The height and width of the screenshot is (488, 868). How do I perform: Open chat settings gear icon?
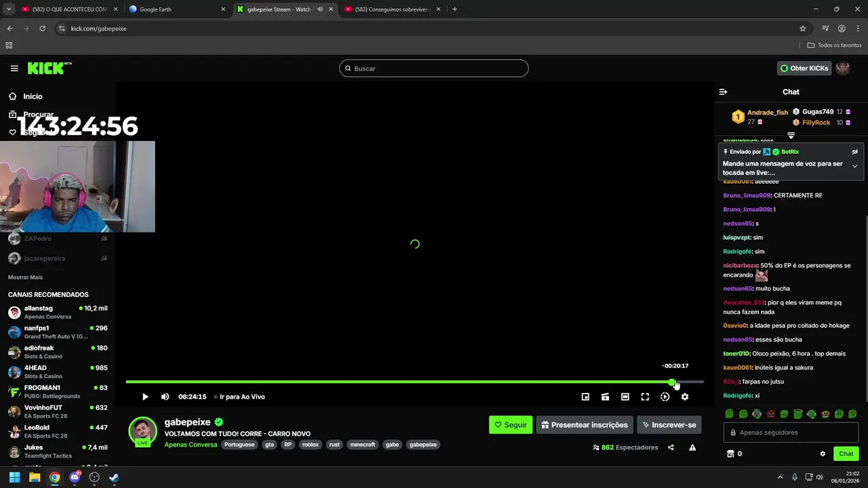point(823,454)
